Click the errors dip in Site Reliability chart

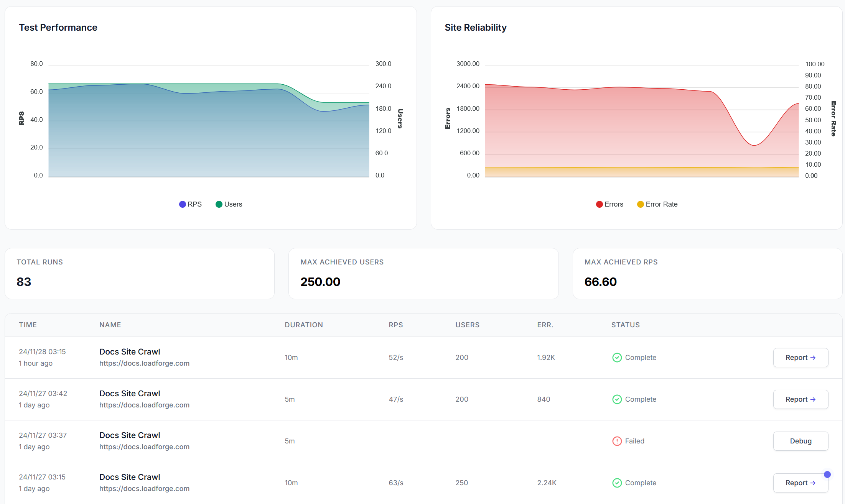tap(754, 145)
